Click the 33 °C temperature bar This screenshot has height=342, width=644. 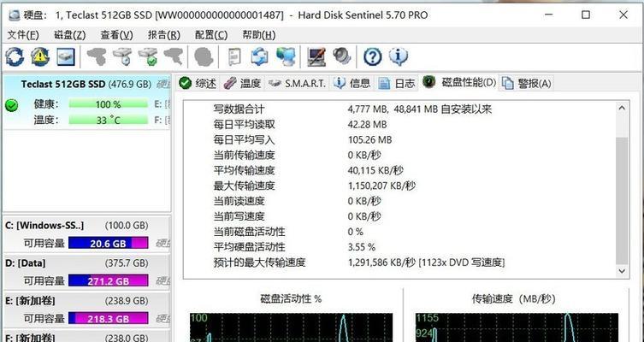(x=108, y=120)
